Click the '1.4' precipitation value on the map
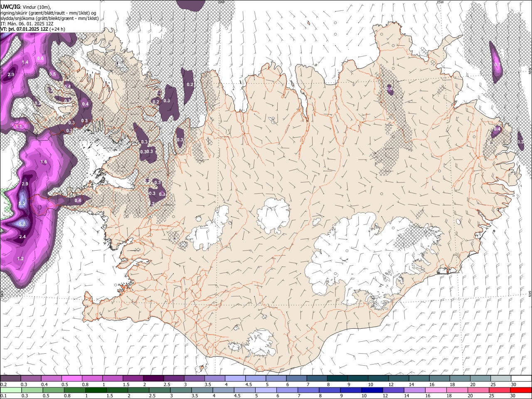The image size is (532, 399). (x=25, y=62)
